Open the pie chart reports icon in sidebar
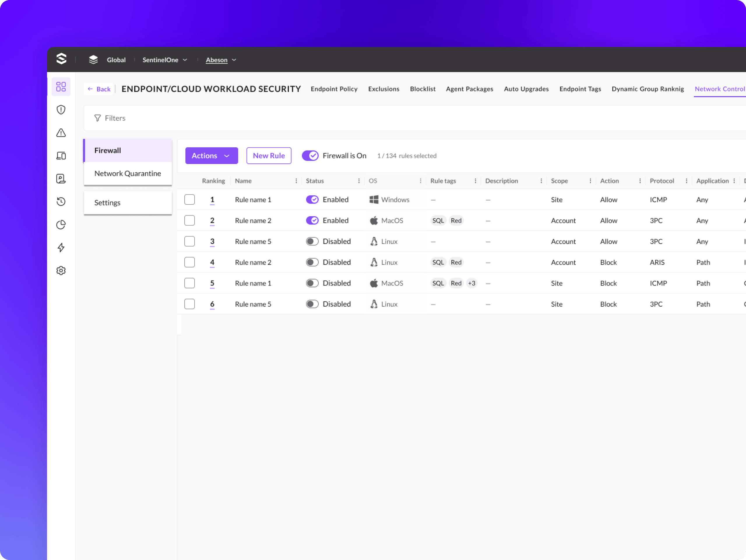Viewport: 746px width, 560px height. (61, 225)
